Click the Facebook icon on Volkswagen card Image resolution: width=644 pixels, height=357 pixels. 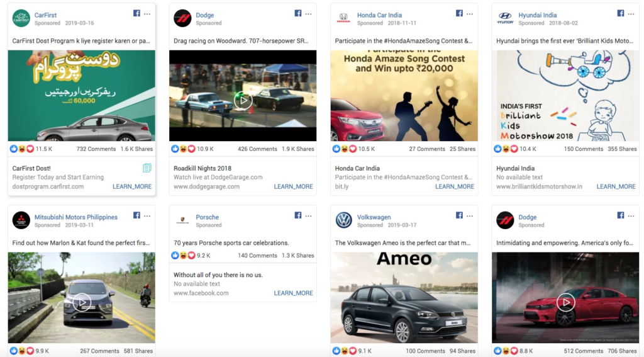point(460,215)
